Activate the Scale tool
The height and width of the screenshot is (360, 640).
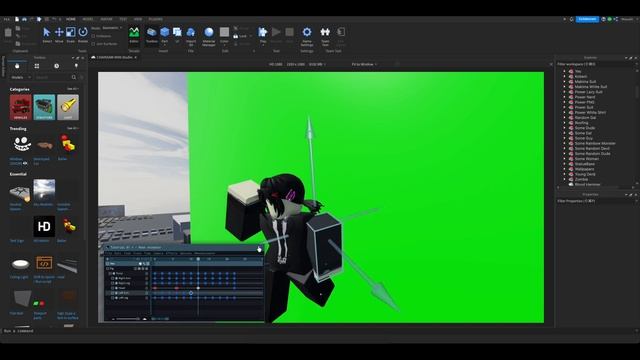71,34
